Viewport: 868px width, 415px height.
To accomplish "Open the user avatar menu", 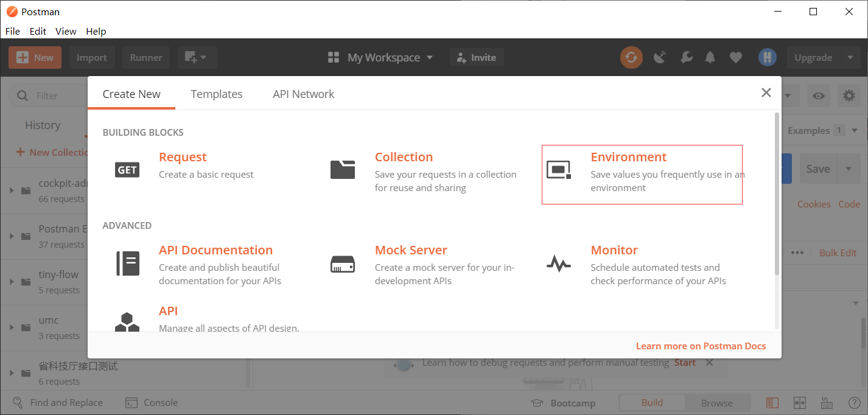I will click(767, 57).
